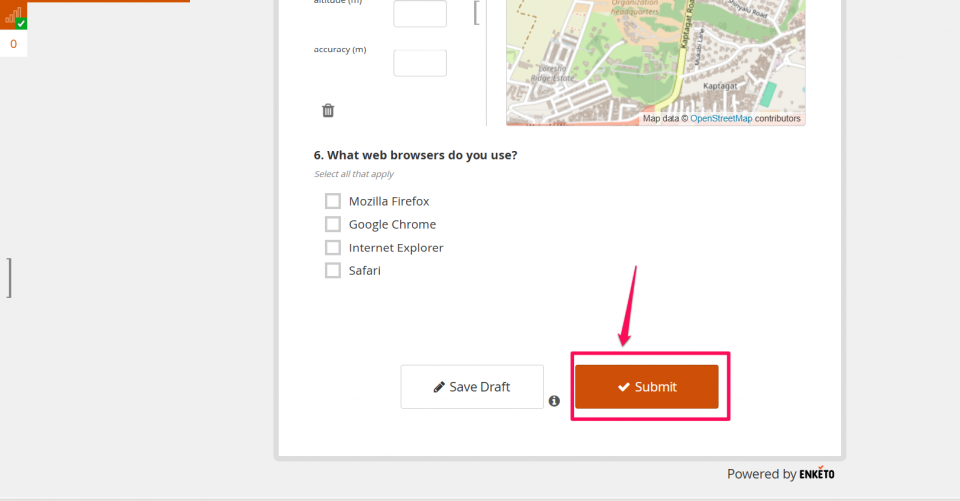960x501 pixels.
Task: Click the trash icon to delete location
Action: tap(328, 111)
